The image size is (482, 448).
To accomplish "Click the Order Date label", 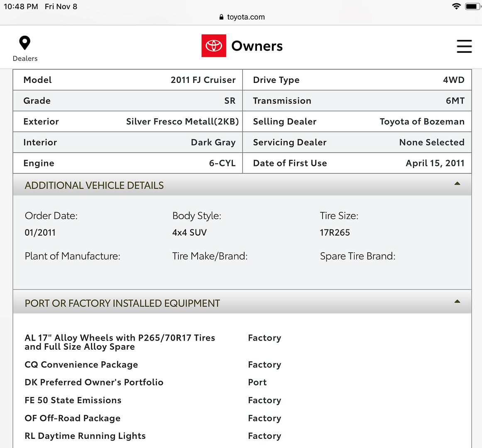I will click(51, 216).
